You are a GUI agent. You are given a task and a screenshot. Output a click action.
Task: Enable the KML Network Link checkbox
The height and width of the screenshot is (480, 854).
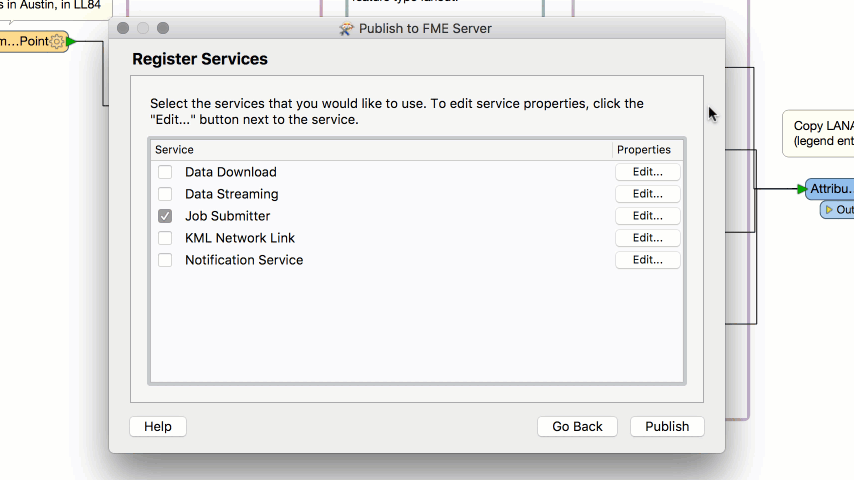(x=165, y=238)
